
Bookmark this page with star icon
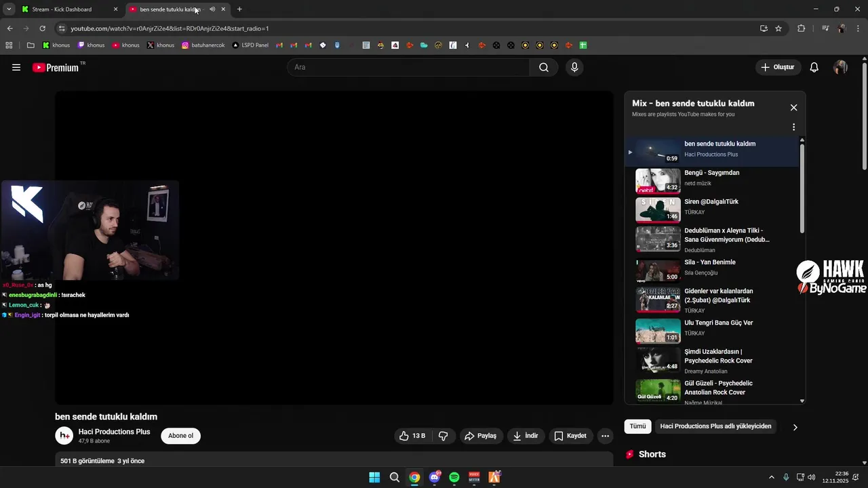coord(778,28)
